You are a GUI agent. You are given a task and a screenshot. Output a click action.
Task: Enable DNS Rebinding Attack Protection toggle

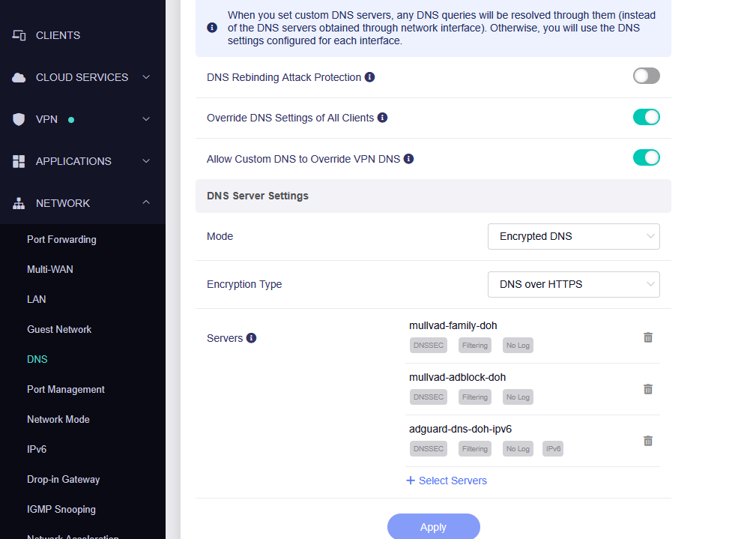(646, 76)
